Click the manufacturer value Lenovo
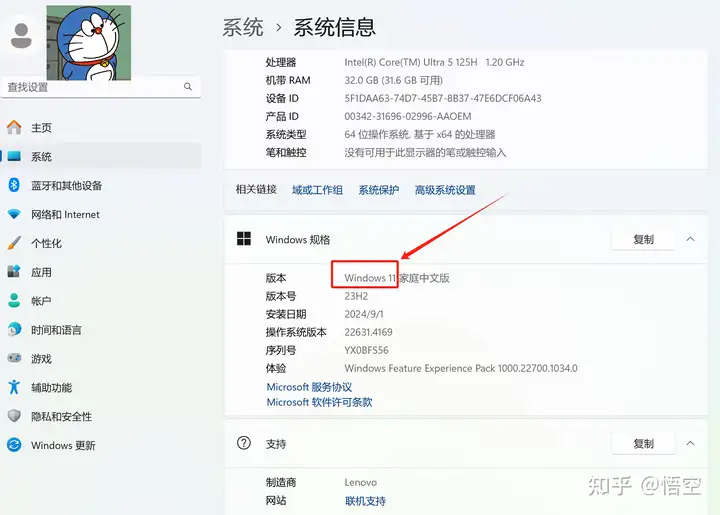 tap(360, 482)
